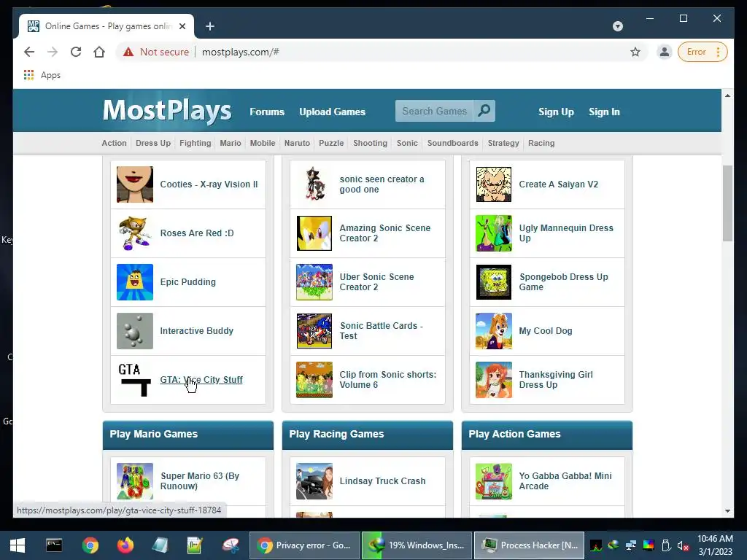Viewport: 747px width, 560px height.
Task: Click the muted volume tray icon
Action: (x=683, y=545)
